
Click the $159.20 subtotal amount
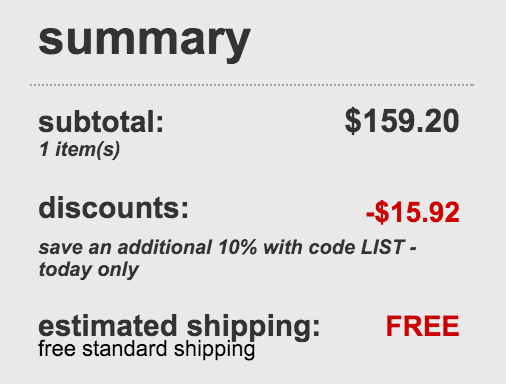click(402, 121)
